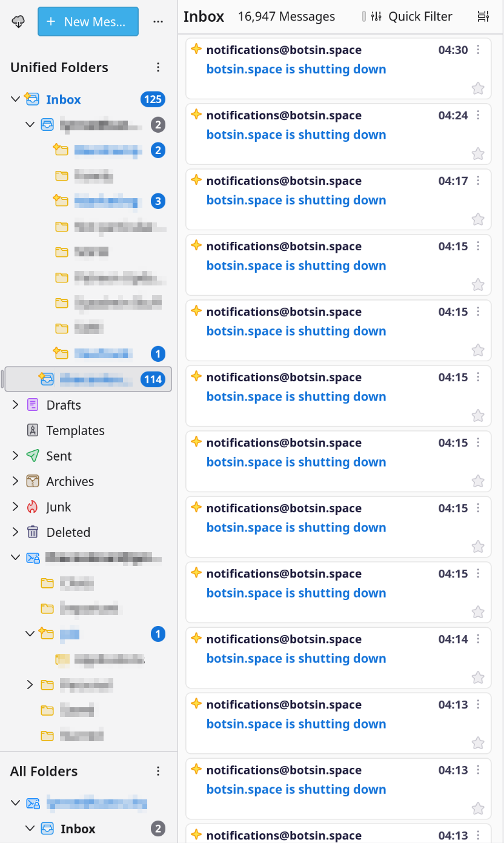Click the Sent folder paper plane icon
504x843 pixels.
pos(33,456)
